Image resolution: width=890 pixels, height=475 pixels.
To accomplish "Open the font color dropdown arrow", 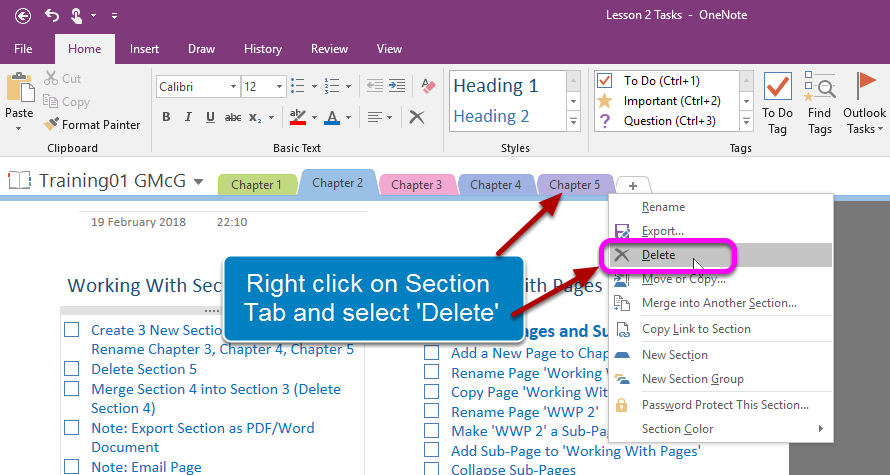I will click(x=347, y=118).
